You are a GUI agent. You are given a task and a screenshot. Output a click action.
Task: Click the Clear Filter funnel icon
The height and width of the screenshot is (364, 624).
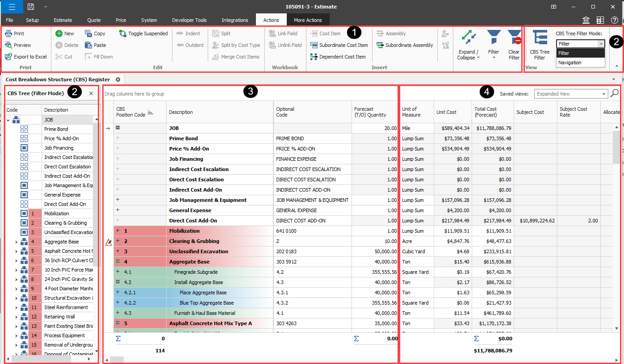pos(515,37)
